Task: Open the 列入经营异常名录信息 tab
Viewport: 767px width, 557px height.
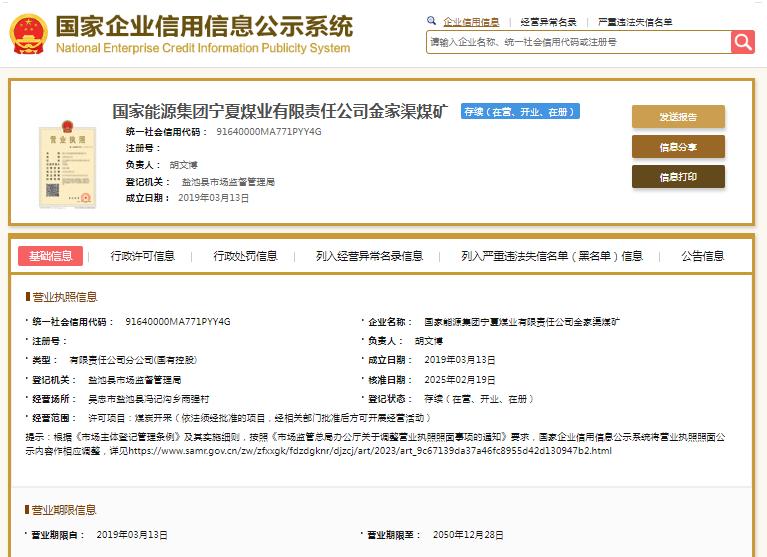Action: point(369,256)
